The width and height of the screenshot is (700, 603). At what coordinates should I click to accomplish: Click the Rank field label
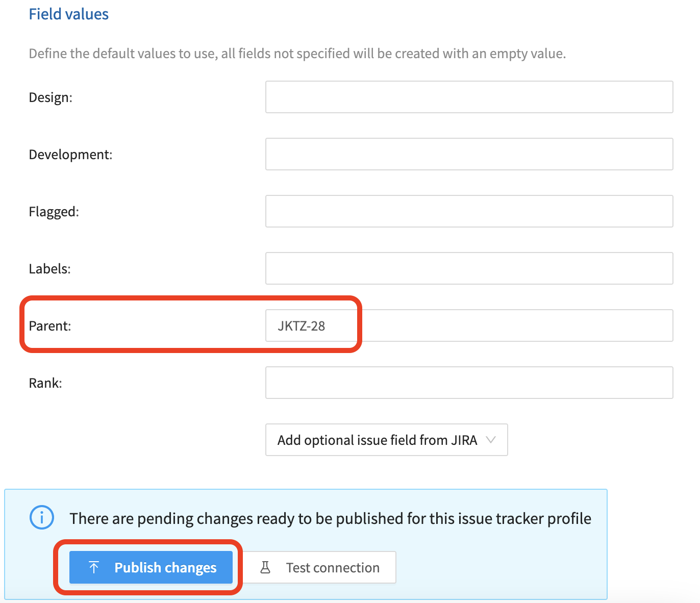pyautogui.click(x=45, y=383)
